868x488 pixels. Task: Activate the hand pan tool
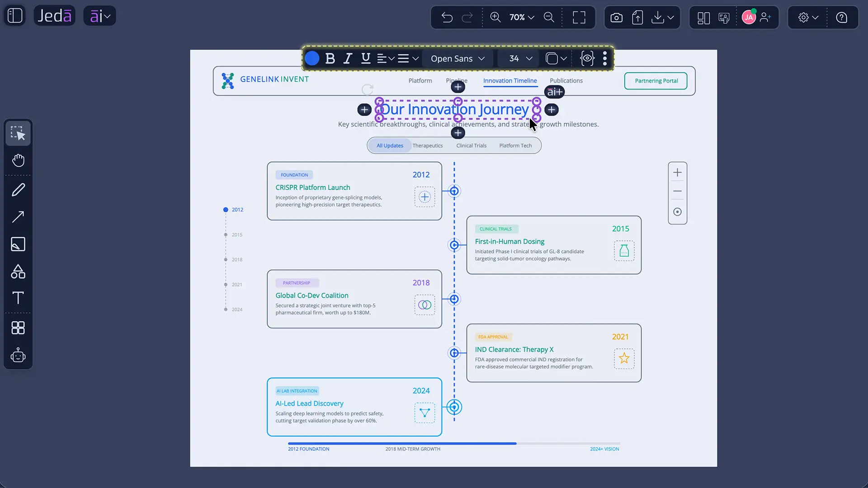click(18, 160)
